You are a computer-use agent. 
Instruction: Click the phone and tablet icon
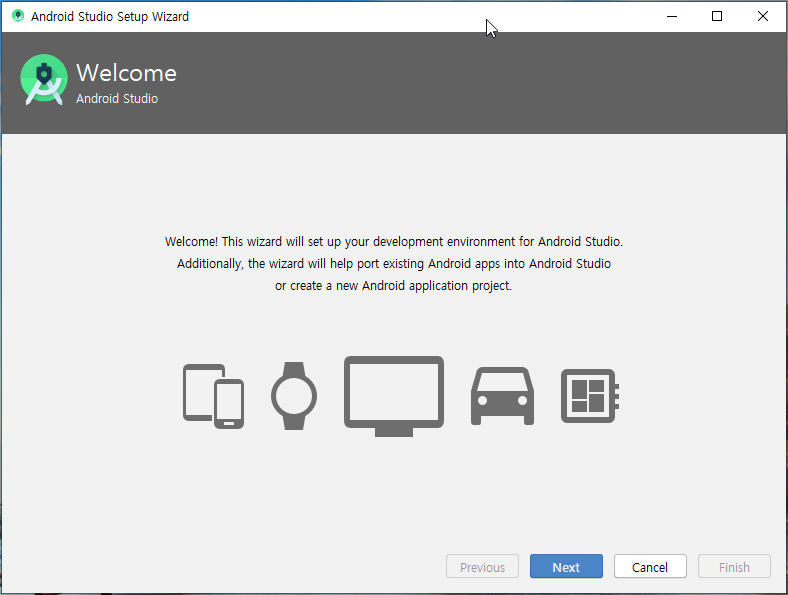pos(214,396)
